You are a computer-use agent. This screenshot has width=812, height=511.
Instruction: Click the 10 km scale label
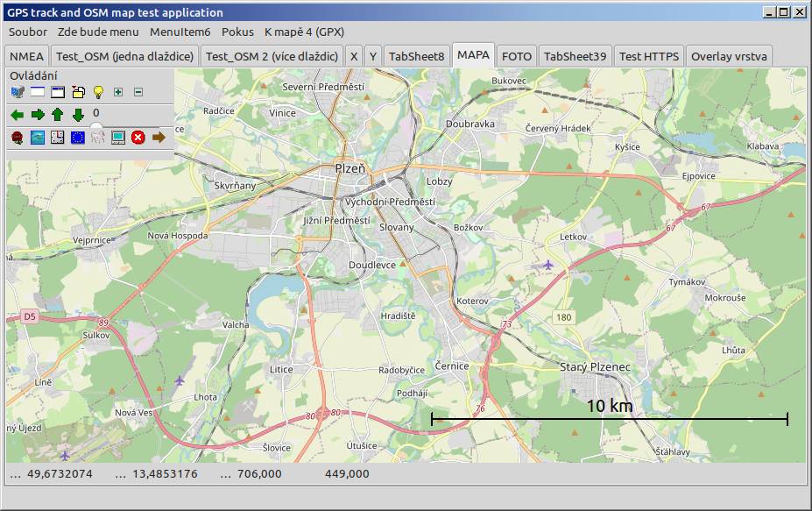coord(610,406)
